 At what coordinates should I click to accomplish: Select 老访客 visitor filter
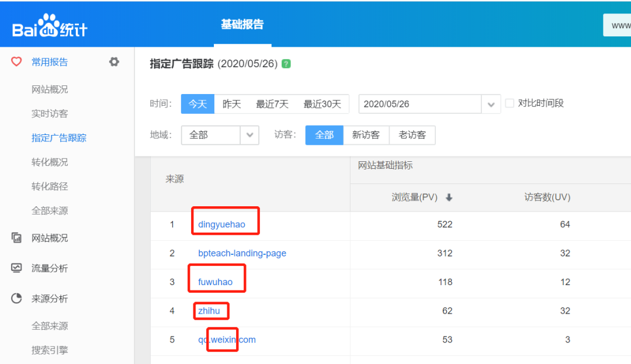[x=412, y=135]
